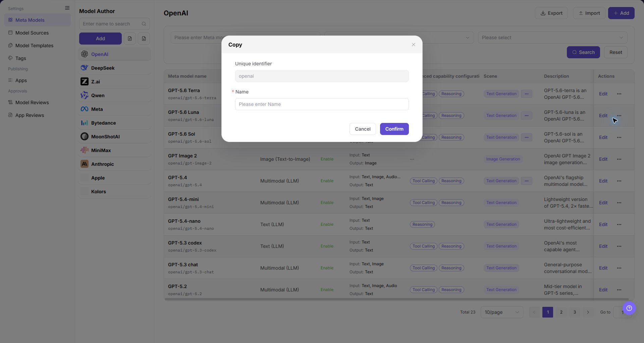644x343 pixels.
Task: Select Z.ai author
Action: tap(114, 82)
